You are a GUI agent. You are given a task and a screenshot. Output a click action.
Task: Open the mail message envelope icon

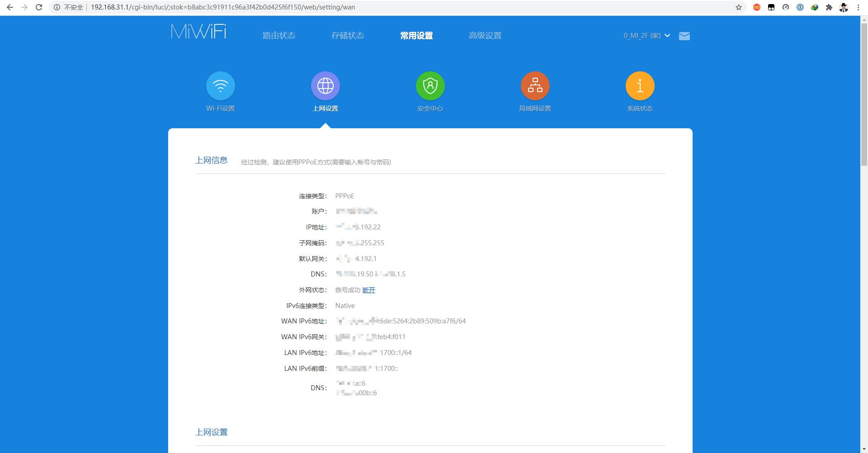click(x=684, y=36)
